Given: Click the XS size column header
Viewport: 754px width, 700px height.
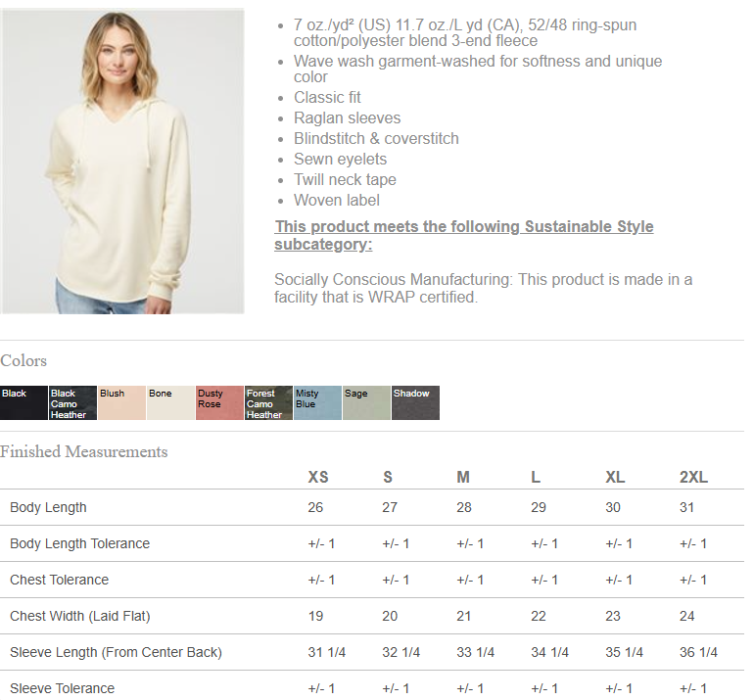Looking at the screenshot, I should point(318,477).
